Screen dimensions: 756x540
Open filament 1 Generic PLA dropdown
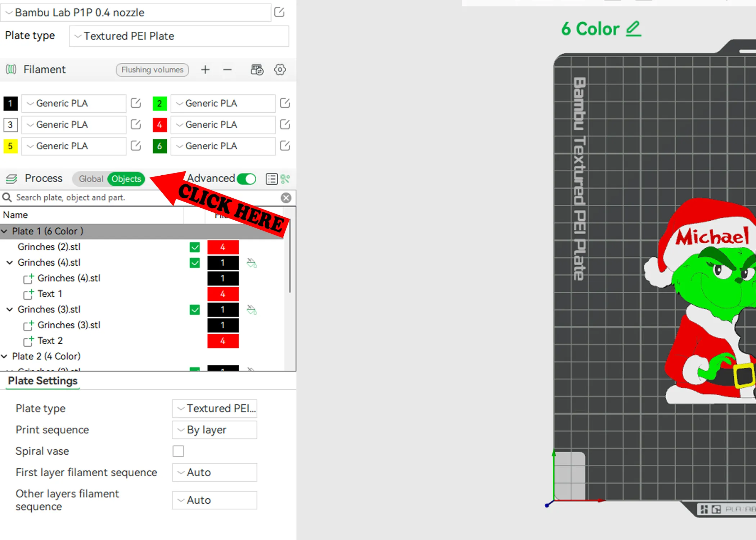tap(74, 103)
